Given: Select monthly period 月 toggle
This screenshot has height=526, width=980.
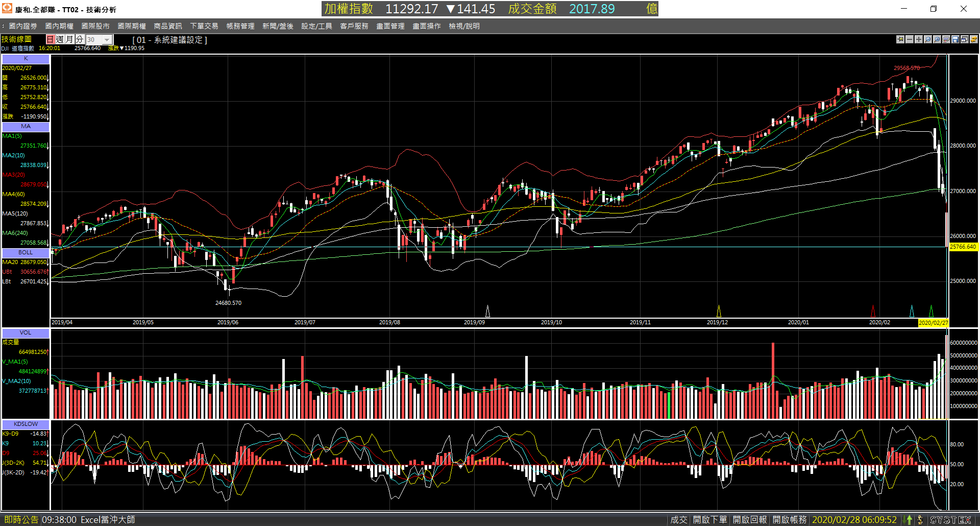Looking at the screenshot, I should point(69,39).
